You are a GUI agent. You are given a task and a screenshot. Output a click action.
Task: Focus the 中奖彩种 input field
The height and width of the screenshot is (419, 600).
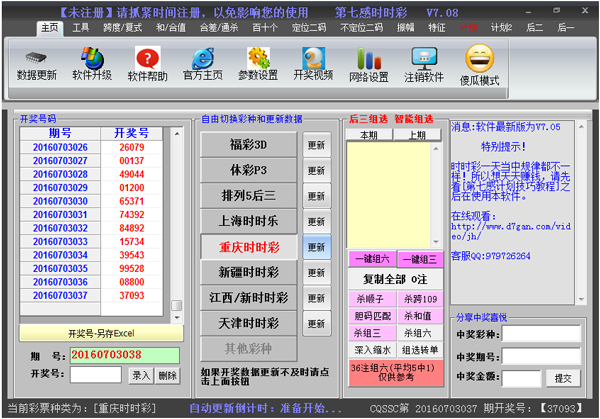click(x=541, y=334)
